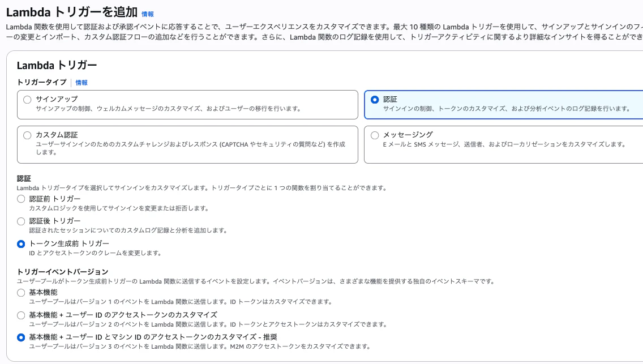The width and height of the screenshot is (643, 364).
Task: Click the Lambda トリガー panel heading
Action: pos(57,65)
